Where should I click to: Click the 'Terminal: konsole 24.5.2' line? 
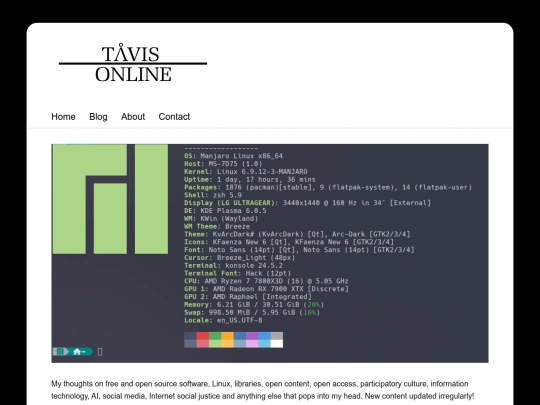point(233,266)
